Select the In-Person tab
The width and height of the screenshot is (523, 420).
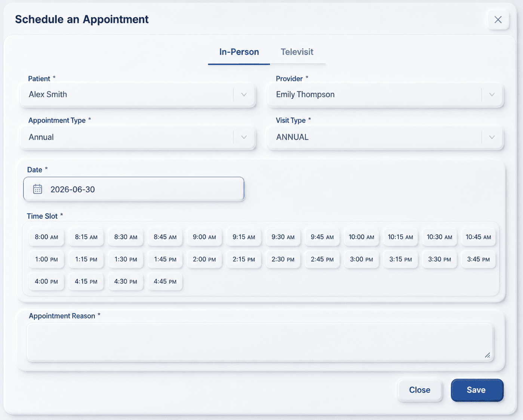tap(239, 52)
